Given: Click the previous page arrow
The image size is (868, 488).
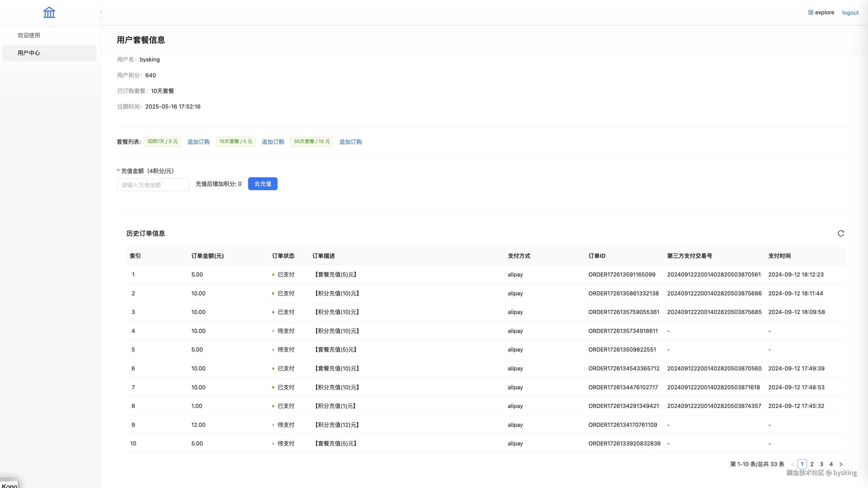Looking at the screenshot, I should tap(792, 464).
